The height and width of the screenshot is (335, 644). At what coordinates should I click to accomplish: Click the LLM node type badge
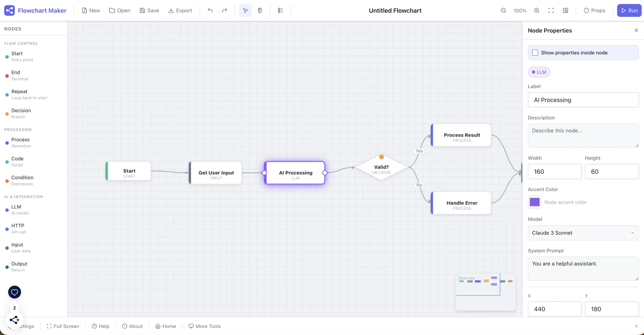click(x=539, y=72)
